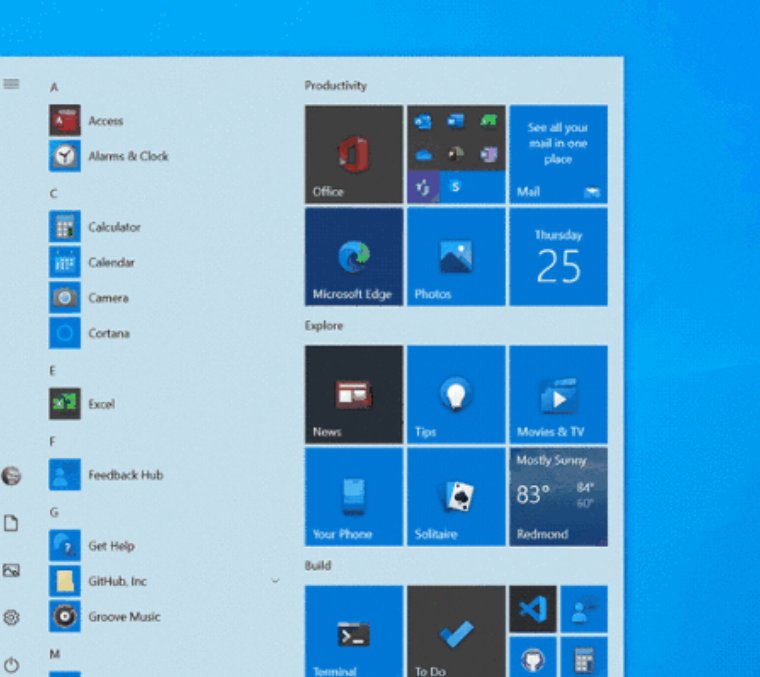Open the Calendar app icon
760x677 pixels.
point(64,262)
